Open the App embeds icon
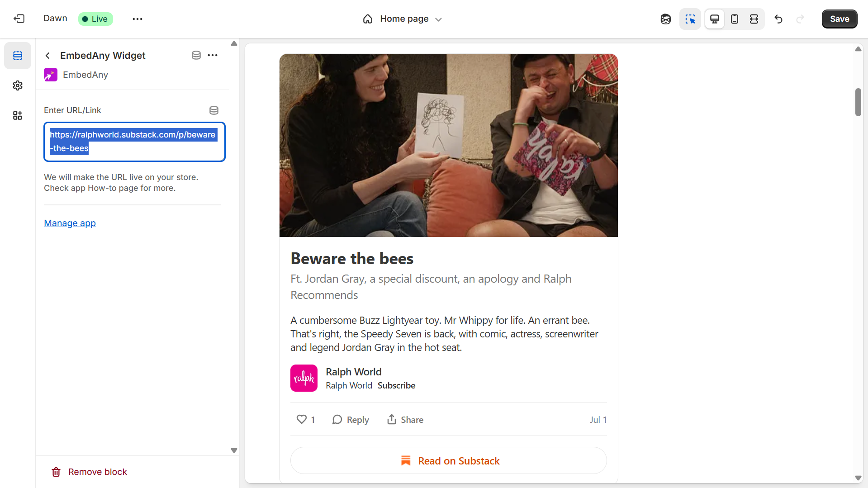The image size is (868, 488). point(18,115)
